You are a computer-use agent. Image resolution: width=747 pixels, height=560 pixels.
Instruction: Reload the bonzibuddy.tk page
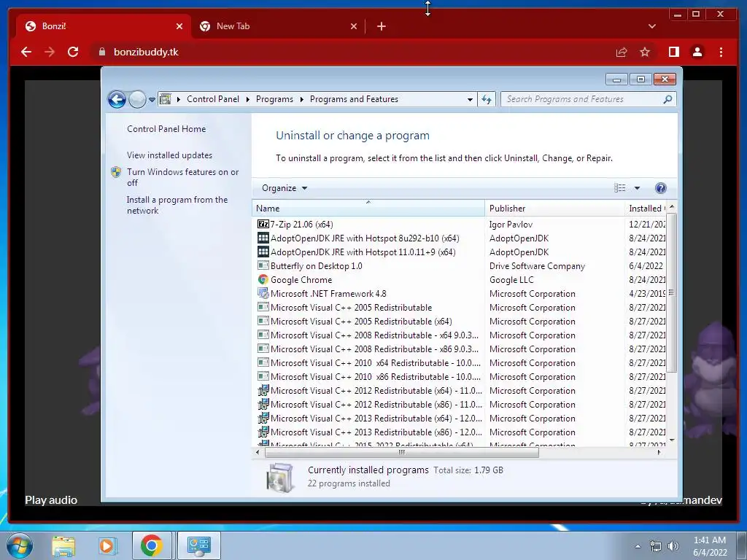pyautogui.click(x=73, y=52)
